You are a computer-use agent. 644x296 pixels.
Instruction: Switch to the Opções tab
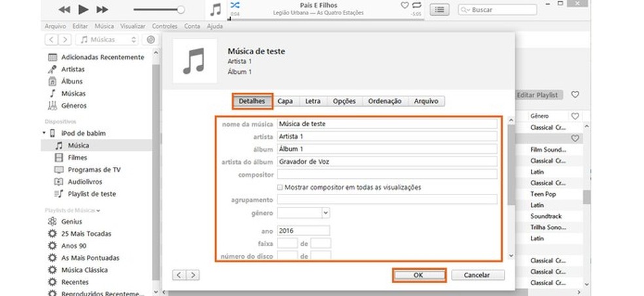(344, 101)
